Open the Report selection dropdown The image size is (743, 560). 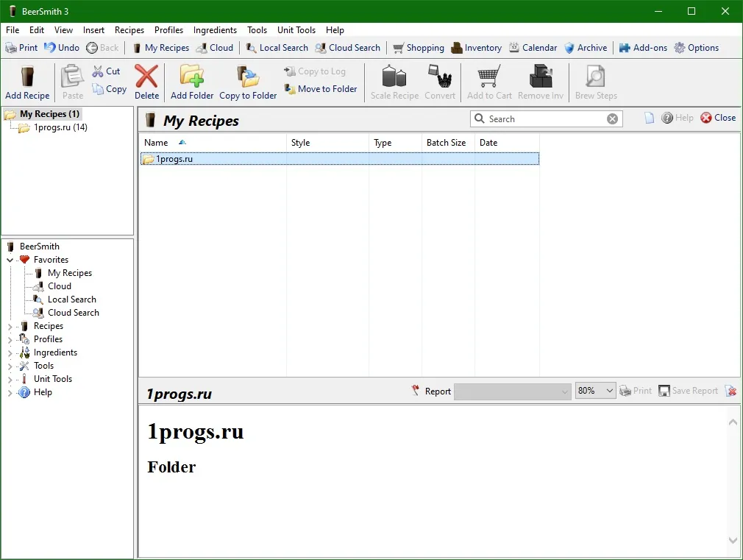[x=512, y=391]
